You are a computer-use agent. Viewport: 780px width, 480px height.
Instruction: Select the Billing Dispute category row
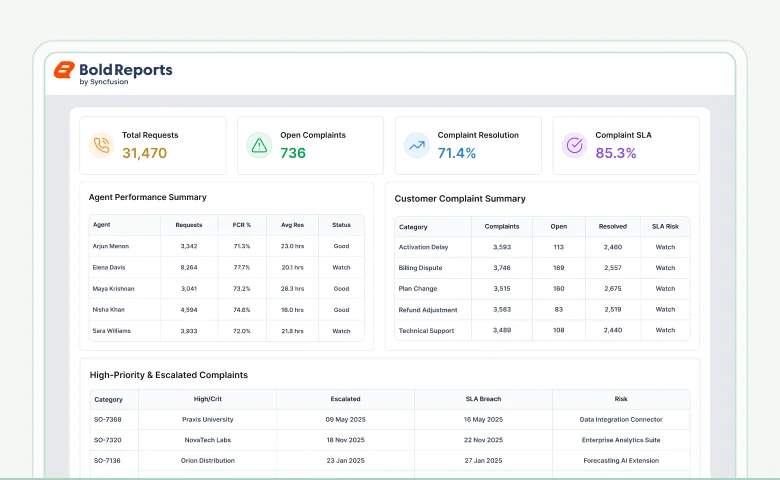[x=542, y=268]
